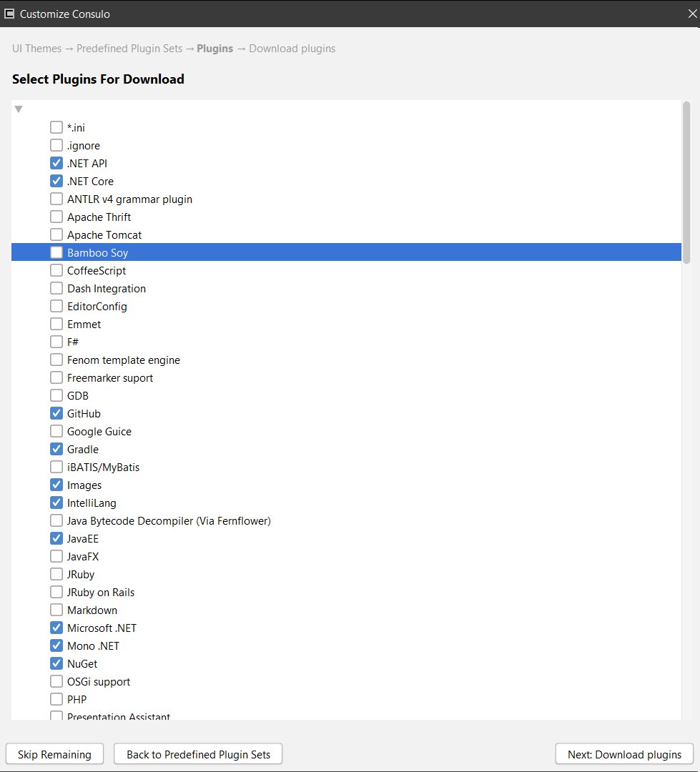Select the 'JRuby on Rails' label

[x=101, y=593]
